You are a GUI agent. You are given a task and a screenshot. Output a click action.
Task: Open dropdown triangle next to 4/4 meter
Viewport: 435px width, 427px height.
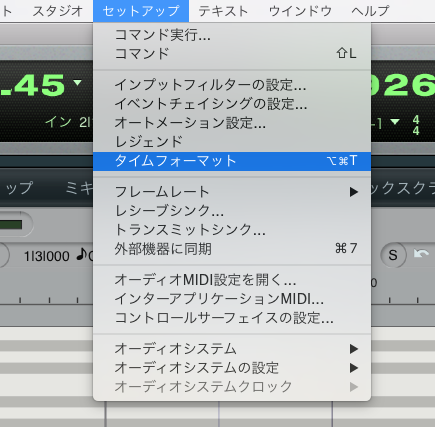[x=395, y=122]
